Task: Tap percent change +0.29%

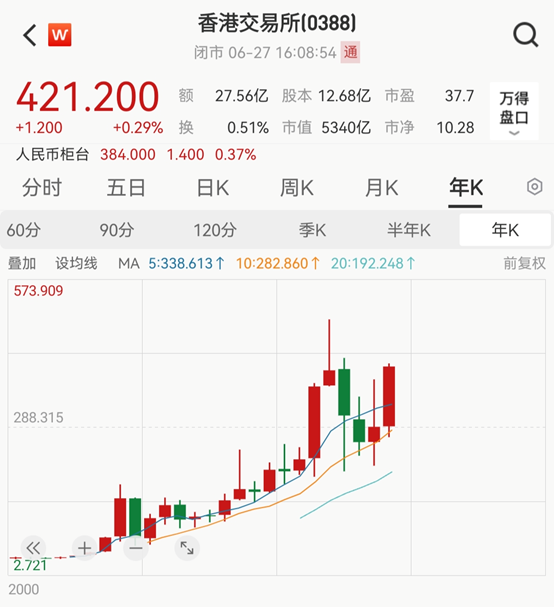Action: coord(138,128)
